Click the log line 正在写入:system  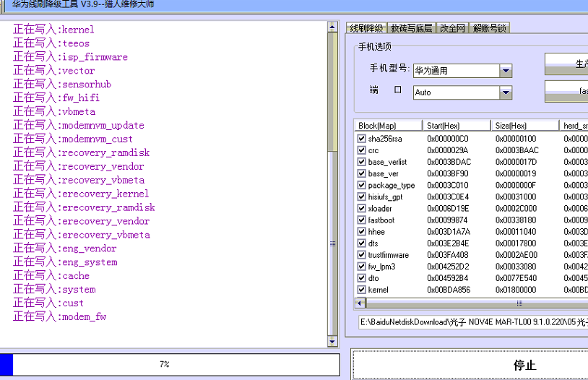click(54, 289)
